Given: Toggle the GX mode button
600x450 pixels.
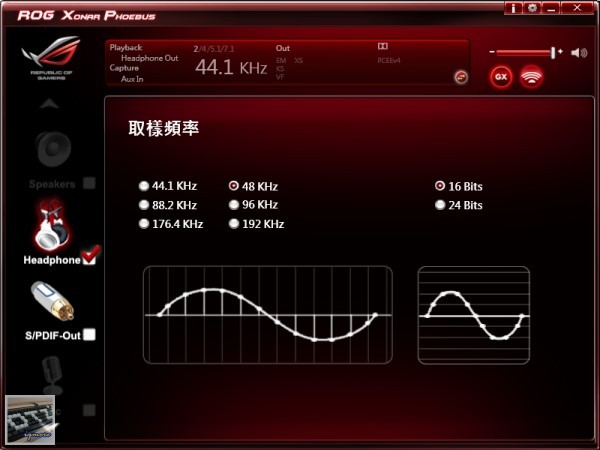Looking at the screenshot, I should point(501,77).
